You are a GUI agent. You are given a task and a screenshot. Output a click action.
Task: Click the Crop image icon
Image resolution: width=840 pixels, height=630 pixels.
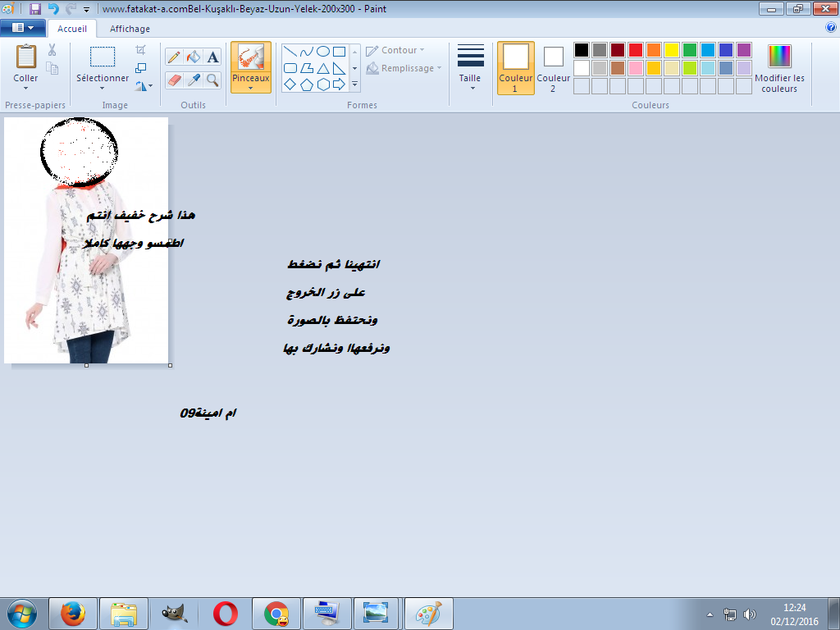(141, 50)
